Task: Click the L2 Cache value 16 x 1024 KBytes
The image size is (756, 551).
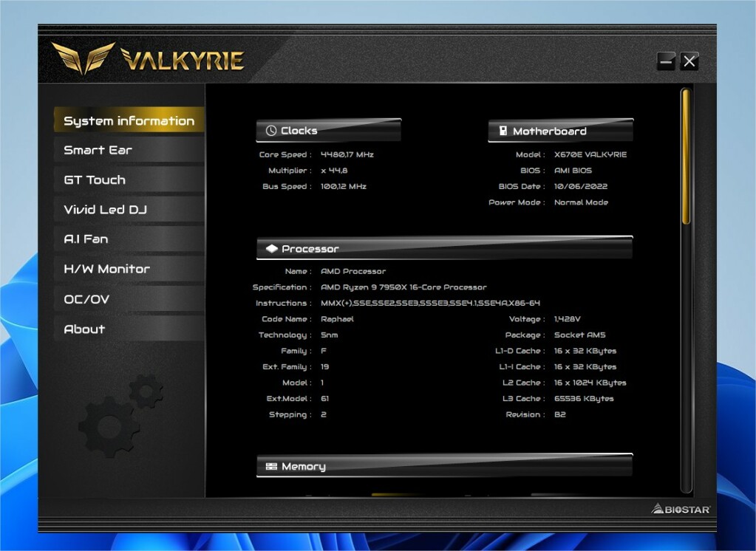Action: click(590, 383)
